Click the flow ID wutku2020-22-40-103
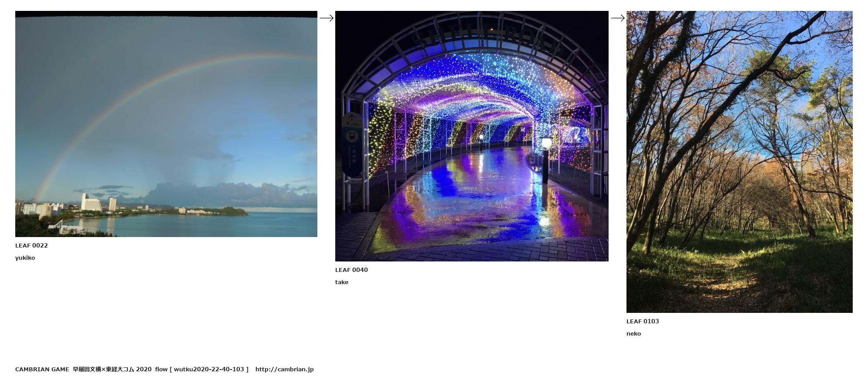Screen dimensions: 868x380 click(209, 369)
